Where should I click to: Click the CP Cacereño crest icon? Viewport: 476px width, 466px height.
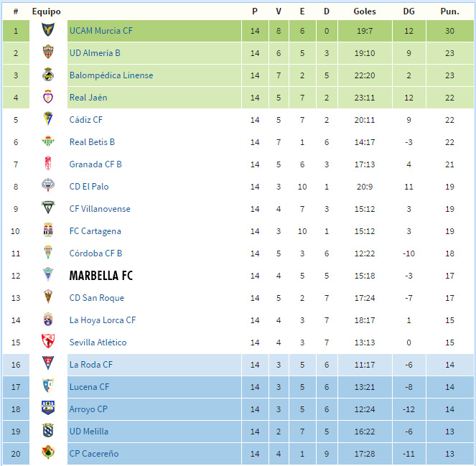(x=48, y=452)
